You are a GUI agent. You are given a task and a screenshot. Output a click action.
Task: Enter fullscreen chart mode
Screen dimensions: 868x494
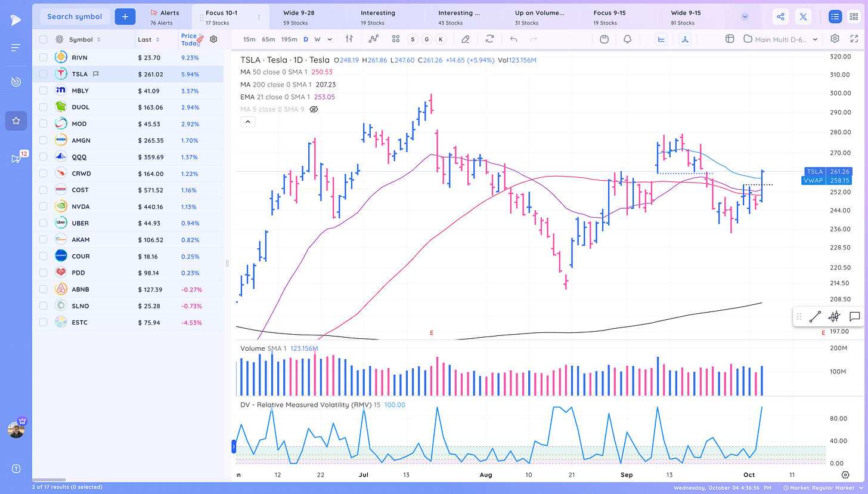[854, 39]
